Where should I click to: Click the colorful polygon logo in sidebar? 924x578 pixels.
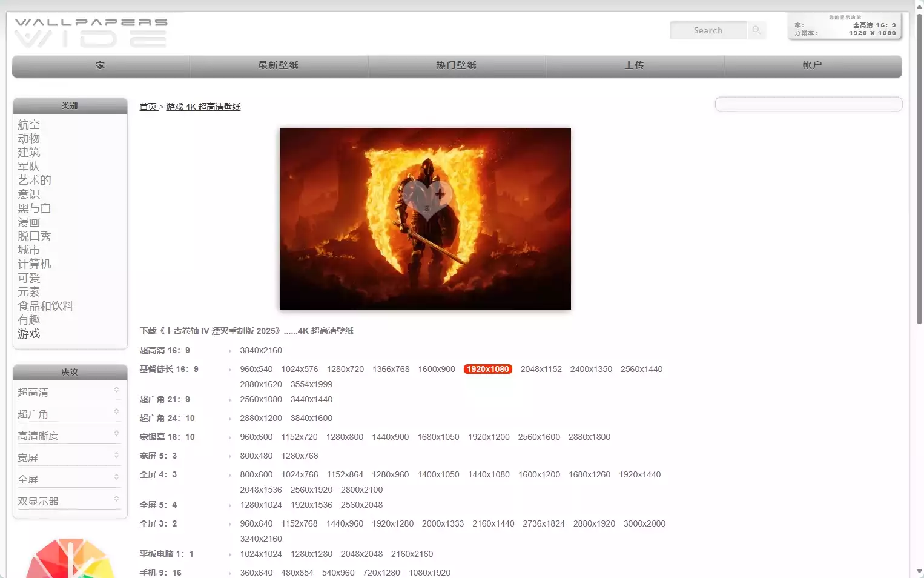(x=70, y=558)
